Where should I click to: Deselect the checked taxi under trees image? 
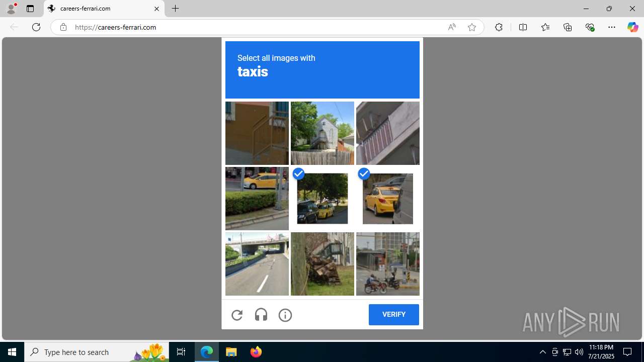click(x=323, y=199)
